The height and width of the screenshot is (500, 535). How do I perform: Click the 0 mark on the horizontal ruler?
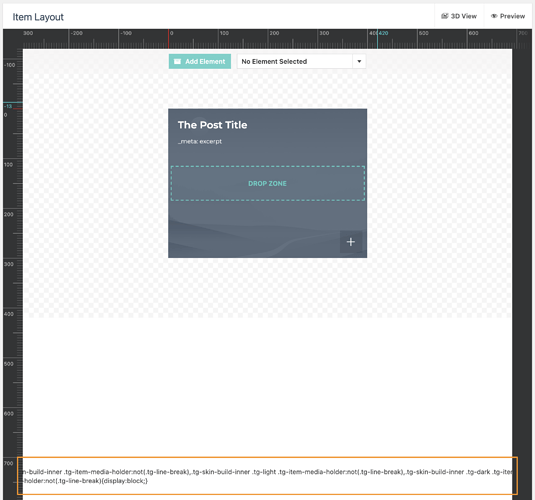(x=171, y=33)
